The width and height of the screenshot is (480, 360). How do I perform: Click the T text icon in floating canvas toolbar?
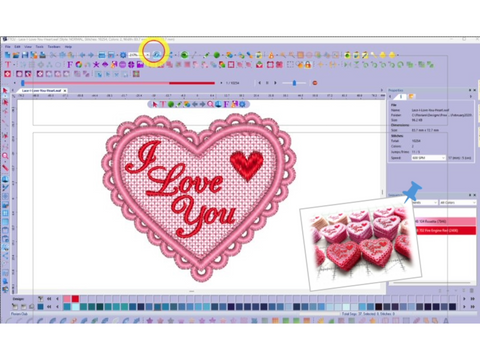click(x=163, y=104)
